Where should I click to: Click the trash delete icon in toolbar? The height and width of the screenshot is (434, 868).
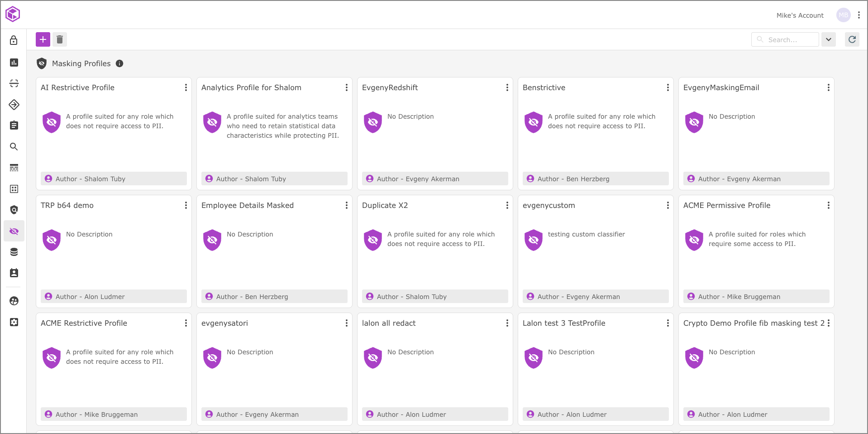[x=60, y=39]
